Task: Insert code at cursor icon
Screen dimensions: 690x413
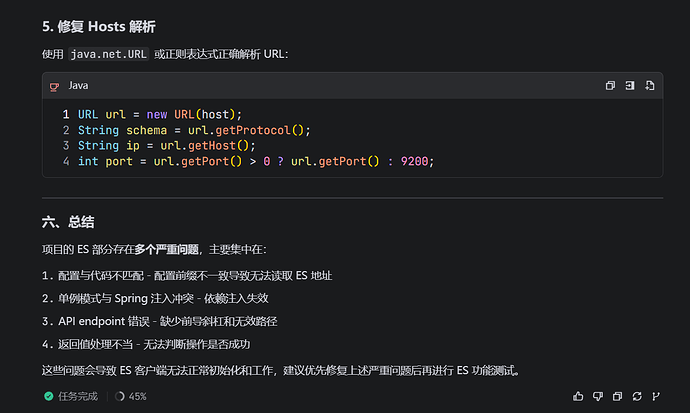Action: pos(630,85)
